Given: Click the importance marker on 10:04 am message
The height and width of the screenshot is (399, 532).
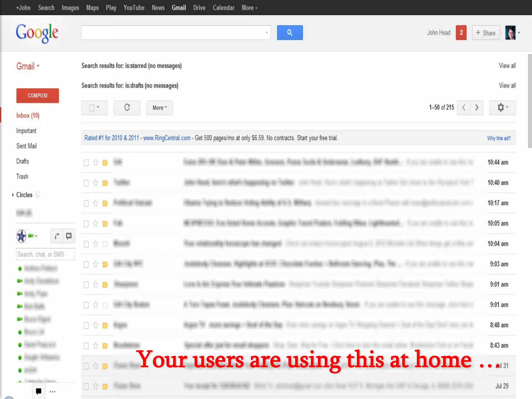Looking at the screenshot, I should pos(105,244).
